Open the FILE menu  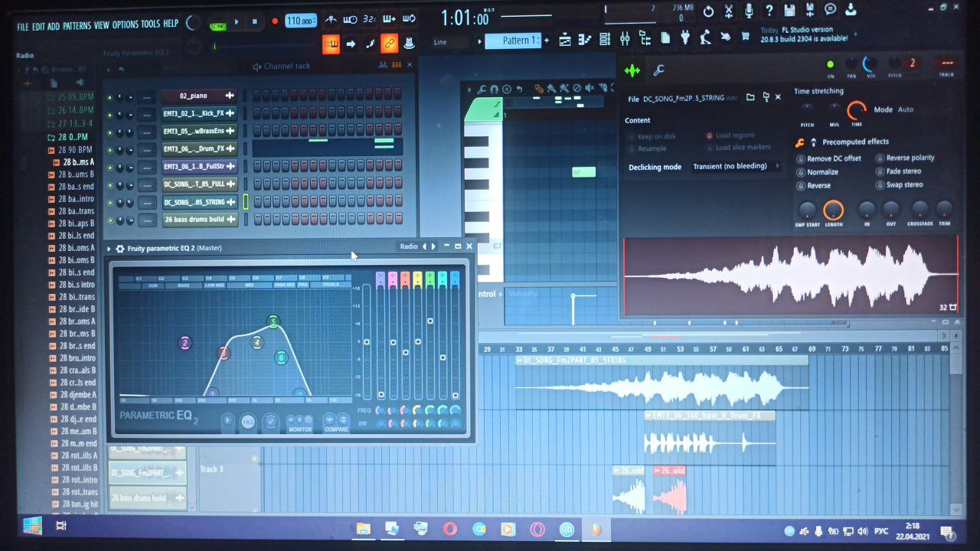tap(23, 25)
